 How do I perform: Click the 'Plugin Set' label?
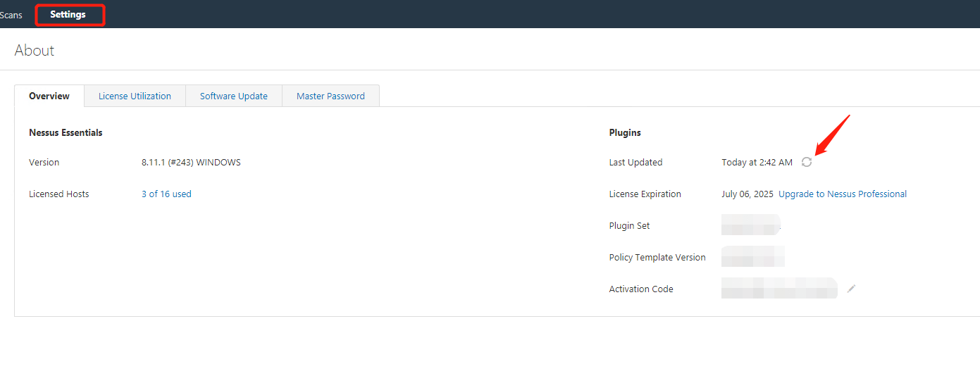click(630, 225)
